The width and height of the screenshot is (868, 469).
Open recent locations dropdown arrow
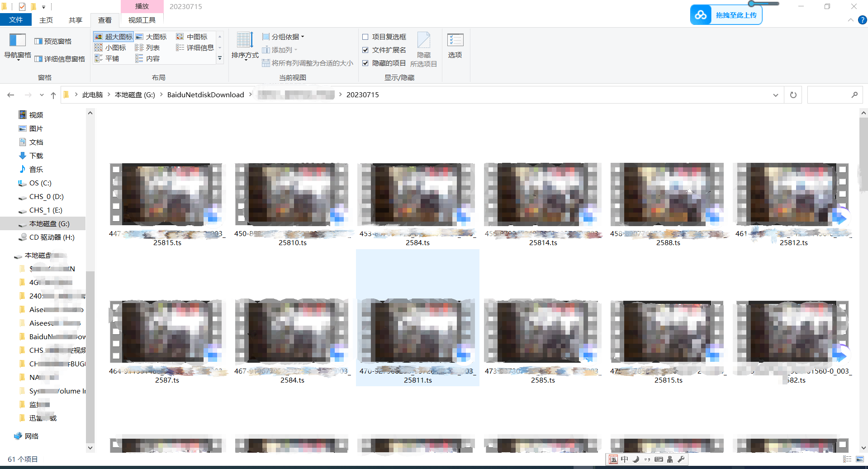[42, 95]
